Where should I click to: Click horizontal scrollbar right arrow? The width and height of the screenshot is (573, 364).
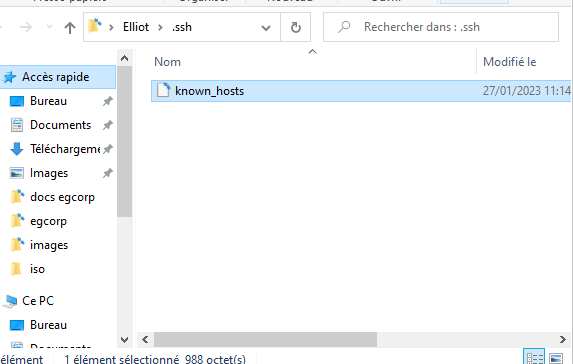point(563,340)
